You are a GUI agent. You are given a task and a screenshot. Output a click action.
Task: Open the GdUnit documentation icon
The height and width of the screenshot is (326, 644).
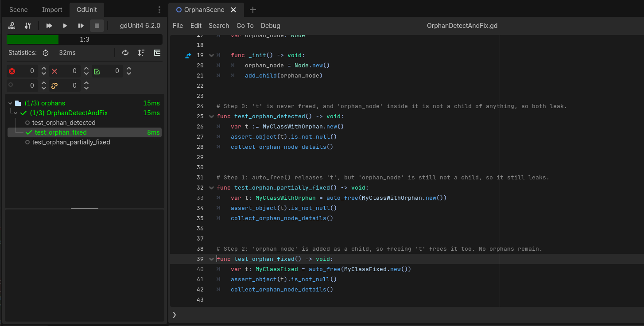tap(12, 26)
